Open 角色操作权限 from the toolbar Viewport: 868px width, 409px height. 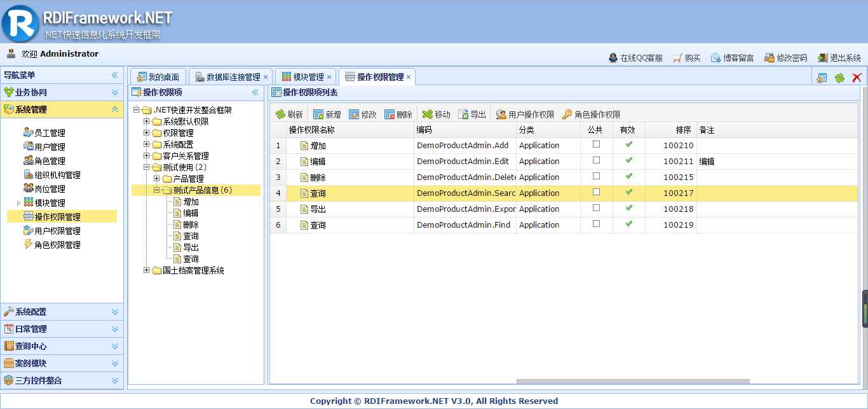pyautogui.click(x=592, y=114)
